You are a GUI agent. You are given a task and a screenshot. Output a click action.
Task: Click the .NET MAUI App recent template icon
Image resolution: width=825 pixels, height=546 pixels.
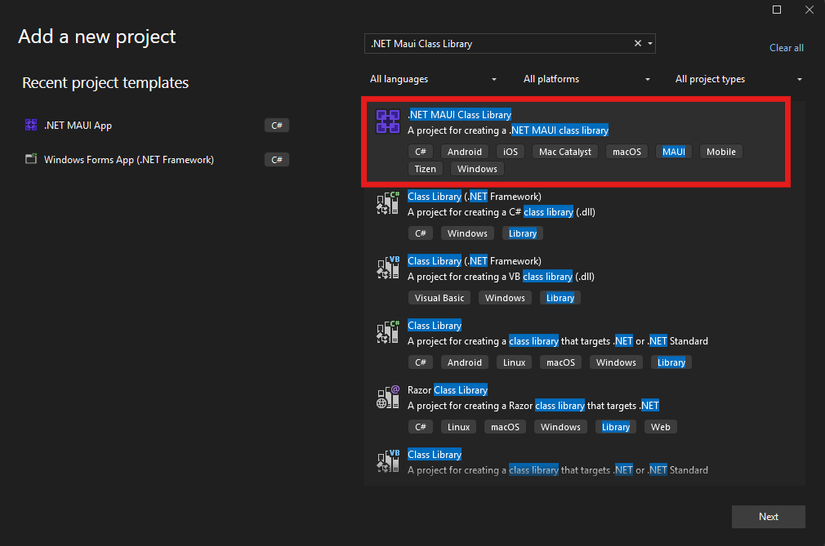tap(31, 125)
